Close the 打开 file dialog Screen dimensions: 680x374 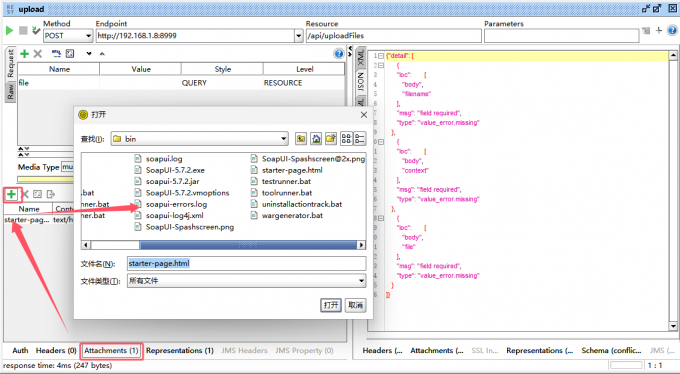[x=364, y=115]
